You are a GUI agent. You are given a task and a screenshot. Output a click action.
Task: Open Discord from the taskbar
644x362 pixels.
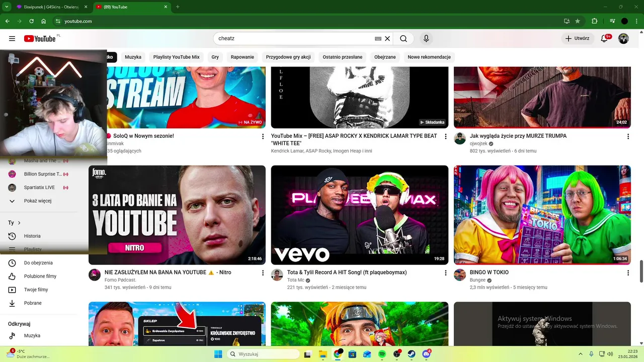click(427, 354)
